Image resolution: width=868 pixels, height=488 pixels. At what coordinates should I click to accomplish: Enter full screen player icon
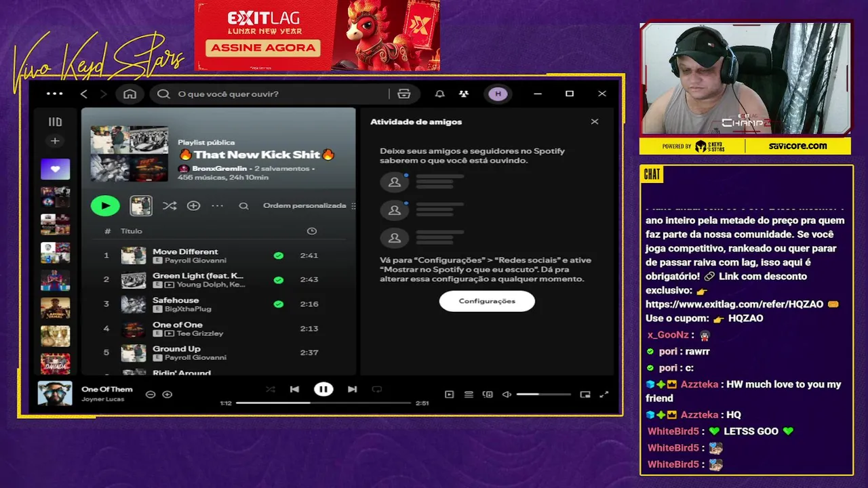(x=604, y=394)
